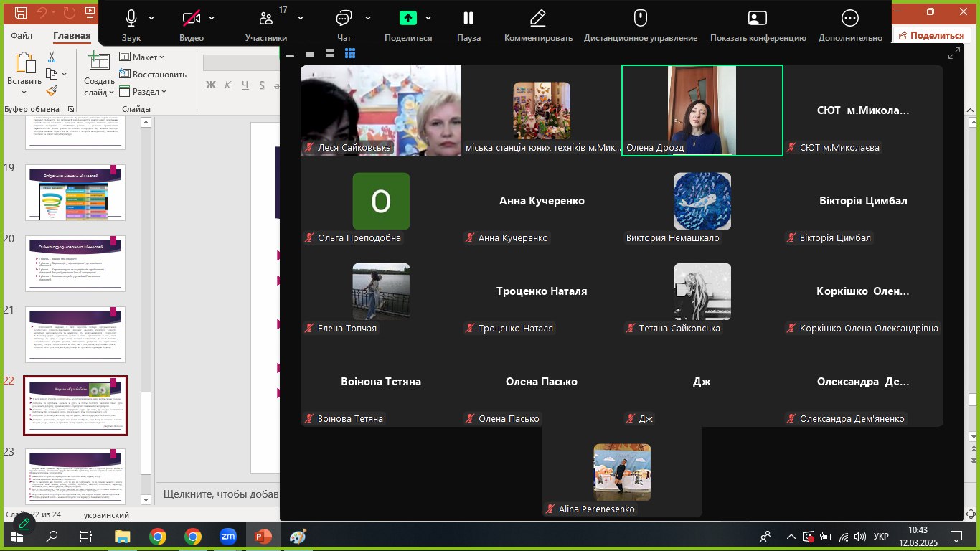
Task: Click the redo icon in PowerPoint
Action: point(70,13)
